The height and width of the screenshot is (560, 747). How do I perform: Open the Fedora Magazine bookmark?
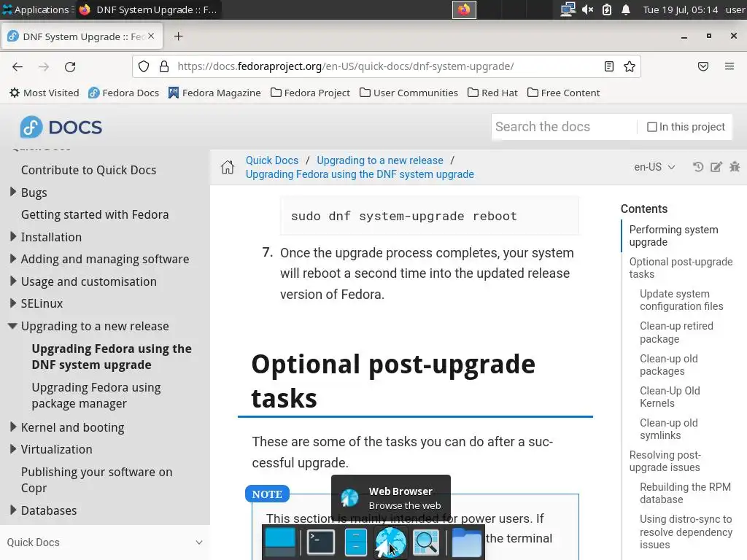coord(214,93)
